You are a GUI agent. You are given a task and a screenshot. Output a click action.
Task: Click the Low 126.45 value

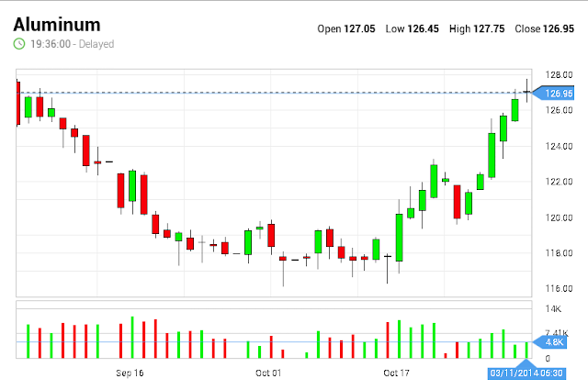(x=413, y=28)
